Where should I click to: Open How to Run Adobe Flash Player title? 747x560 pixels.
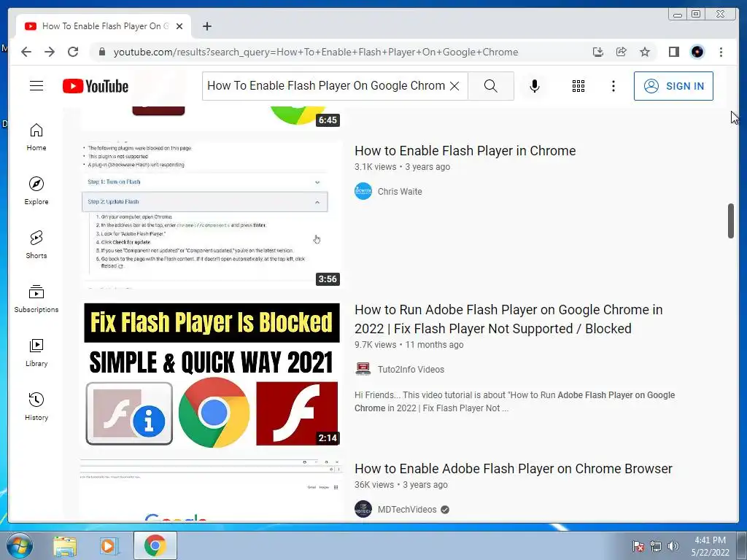pyautogui.click(x=508, y=319)
